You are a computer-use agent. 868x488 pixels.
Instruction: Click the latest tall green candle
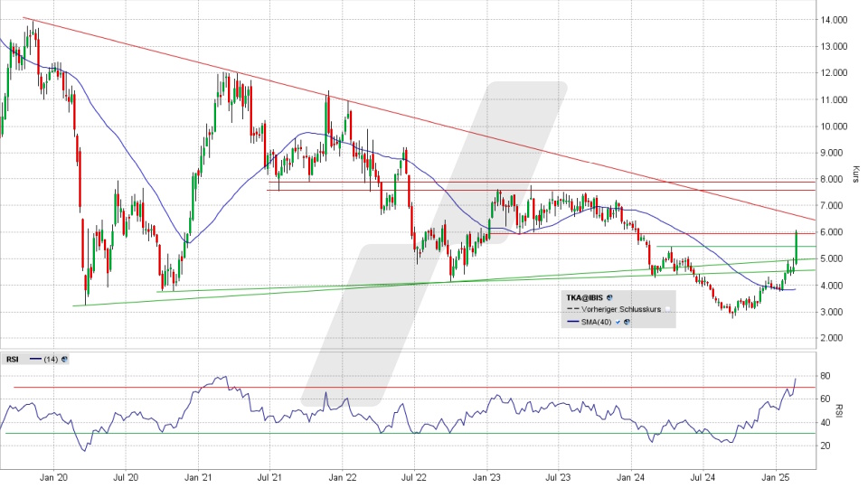tap(795, 246)
